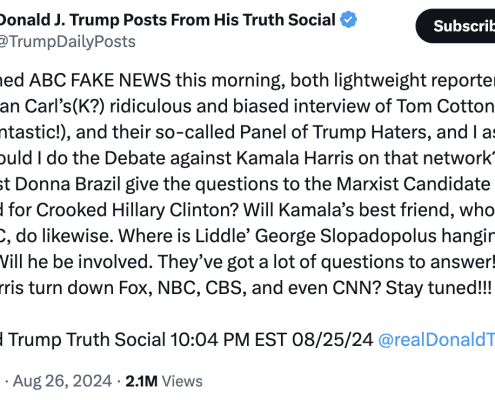Open the Donald J. Trump Posts profile name
The height and width of the screenshot is (400, 495).
point(168,20)
